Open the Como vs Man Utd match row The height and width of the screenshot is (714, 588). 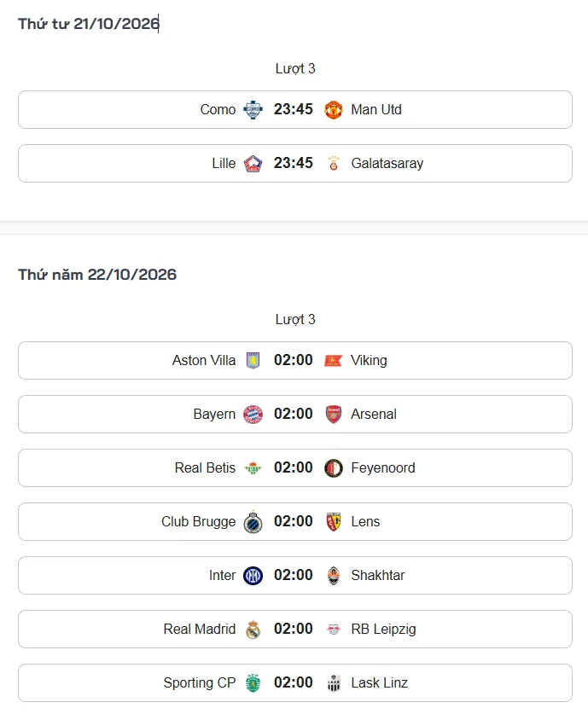295,110
